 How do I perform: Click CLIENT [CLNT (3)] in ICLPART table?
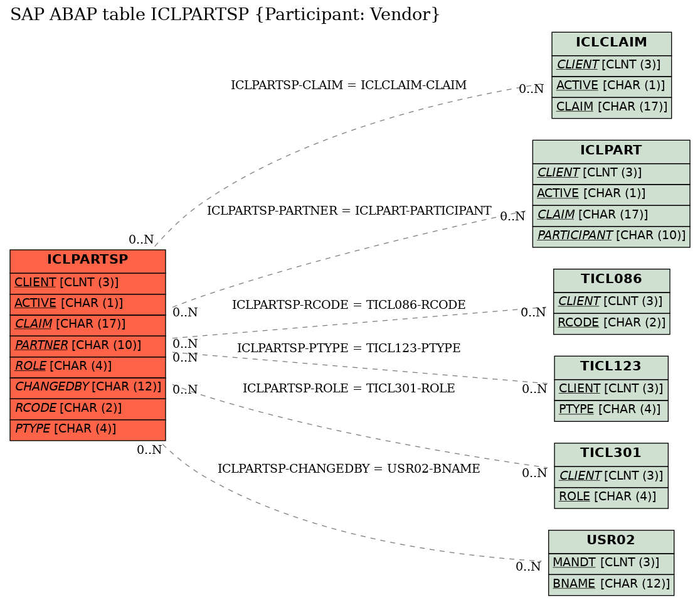(611, 173)
